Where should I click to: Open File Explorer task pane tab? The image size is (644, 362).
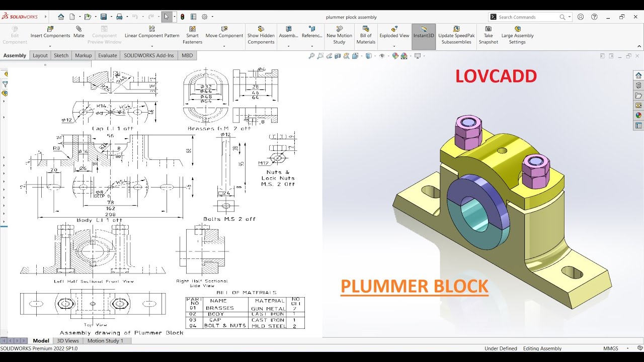(x=638, y=96)
